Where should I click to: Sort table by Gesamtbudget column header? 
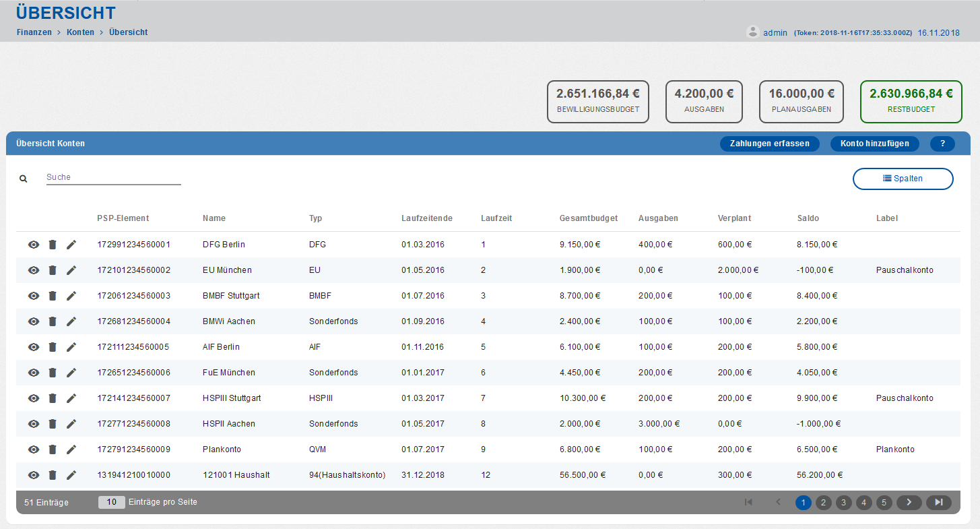588,218
